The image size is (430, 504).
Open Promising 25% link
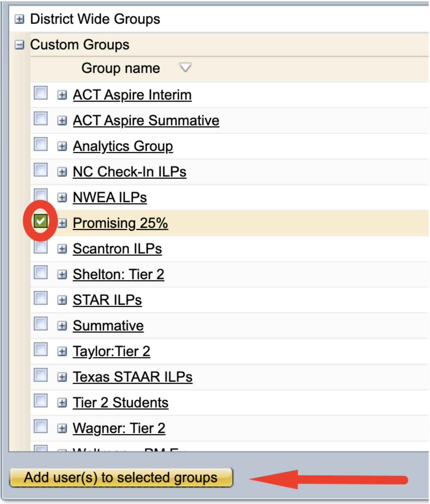click(x=120, y=223)
